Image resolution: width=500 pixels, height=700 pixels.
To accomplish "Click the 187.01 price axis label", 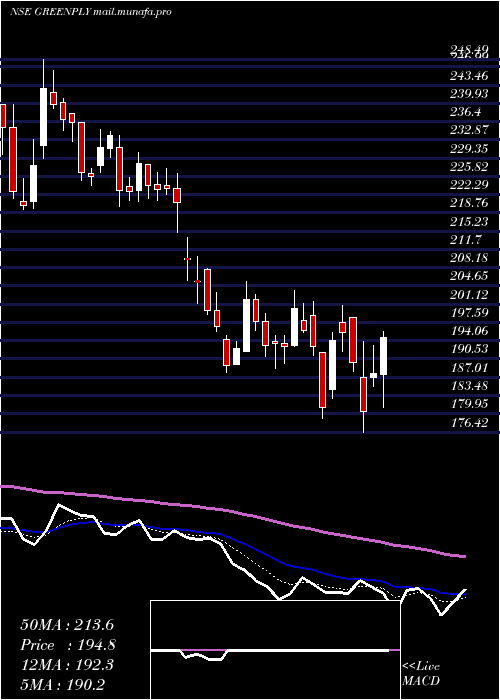I will pyautogui.click(x=469, y=367).
